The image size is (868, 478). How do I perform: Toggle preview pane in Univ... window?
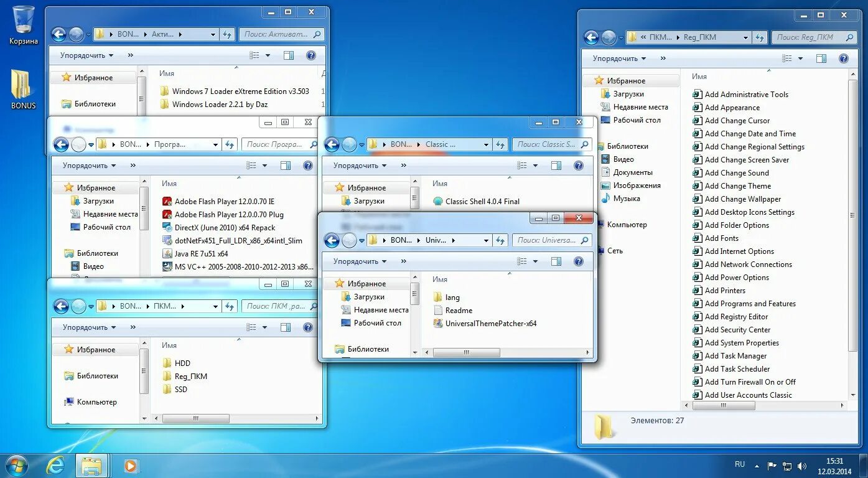[x=556, y=261]
